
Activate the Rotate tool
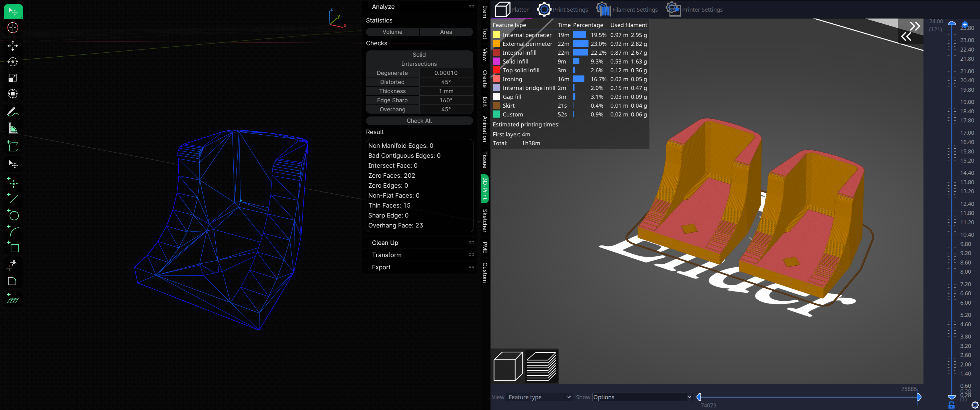point(13,62)
